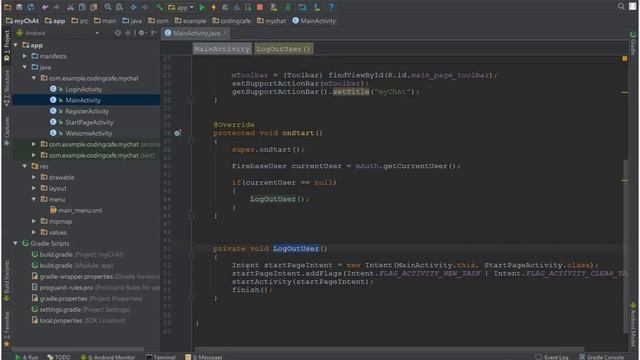Viewport: 640px width, 360px height.
Task: Click the Help question mark icon
Action: click(331, 7)
